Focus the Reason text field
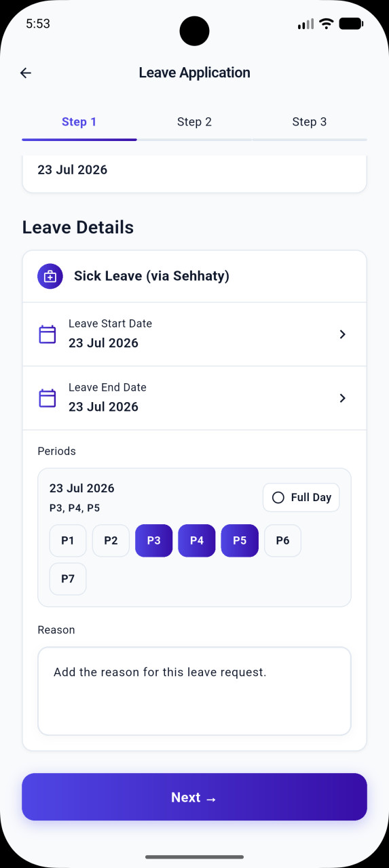 [194, 691]
